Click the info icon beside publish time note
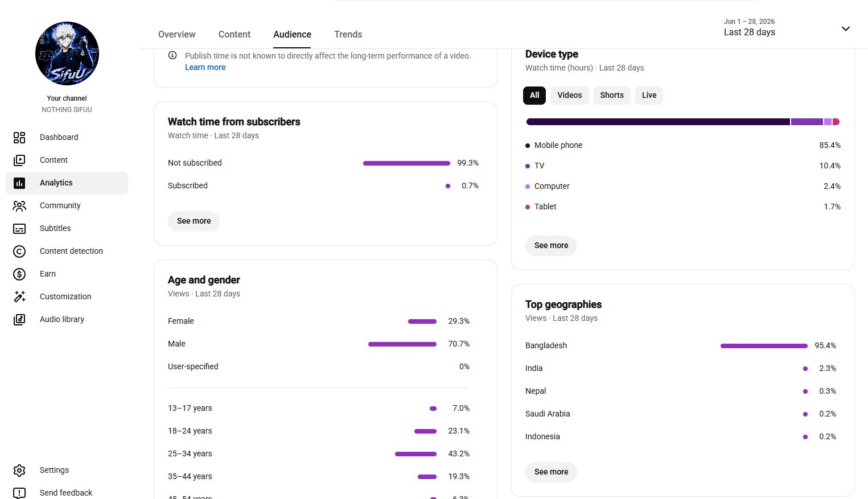The height and width of the screenshot is (499, 868). [x=172, y=56]
